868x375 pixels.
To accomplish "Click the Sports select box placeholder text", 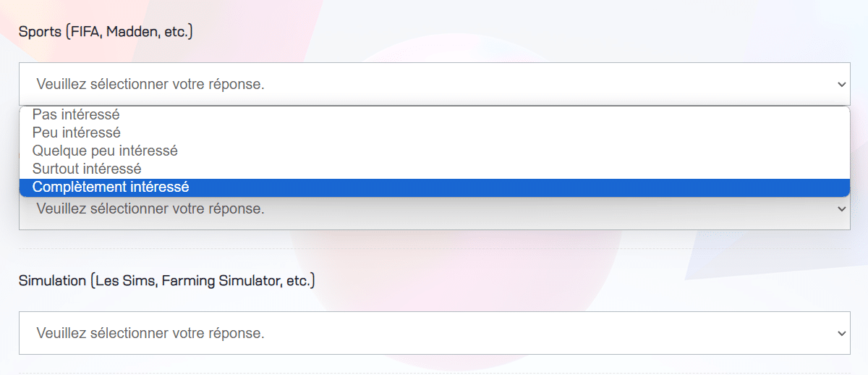I will pyautogui.click(x=150, y=84).
